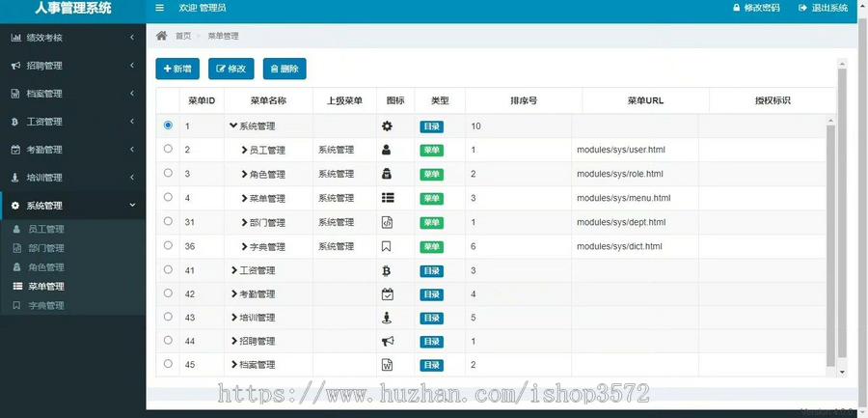This screenshot has width=868, height=418.
Task: Expand the 培训管理 tree row chevron
Action: pyautogui.click(x=234, y=318)
